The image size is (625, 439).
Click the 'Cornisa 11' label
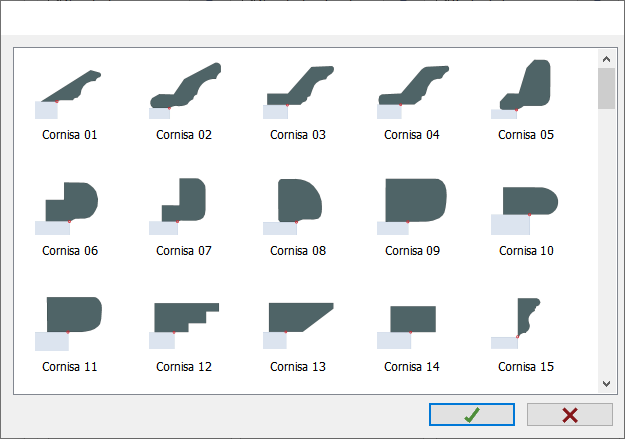coord(70,367)
